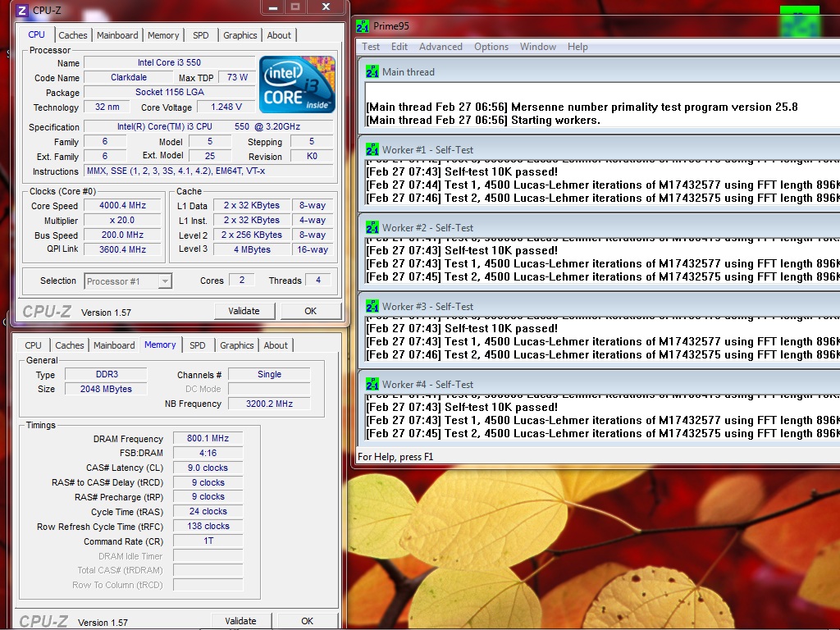Open the Edit menu in Prime95
Viewport: 840px width, 630px height.
(399, 47)
